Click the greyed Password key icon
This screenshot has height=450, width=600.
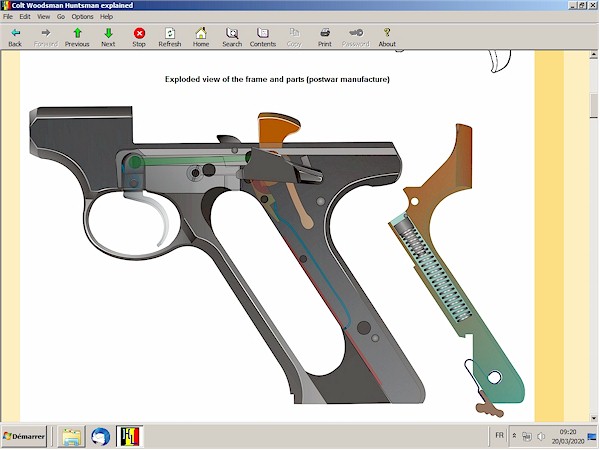355,37
